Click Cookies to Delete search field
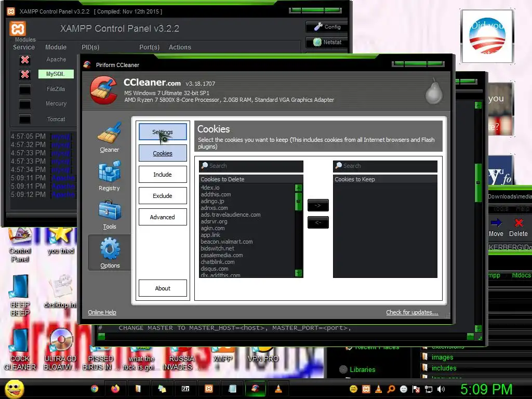 [x=251, y=166]
